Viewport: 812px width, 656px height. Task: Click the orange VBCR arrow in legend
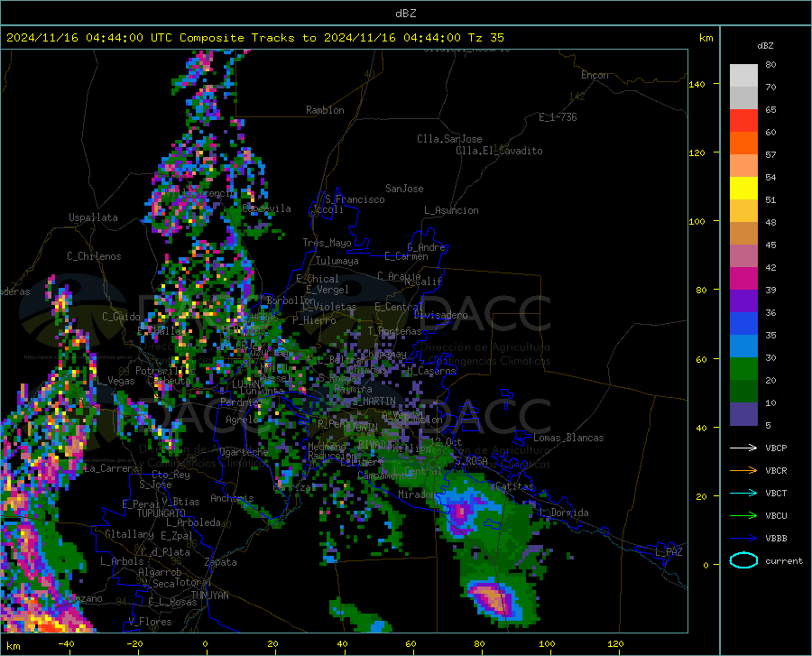click(x=743, y=470)
